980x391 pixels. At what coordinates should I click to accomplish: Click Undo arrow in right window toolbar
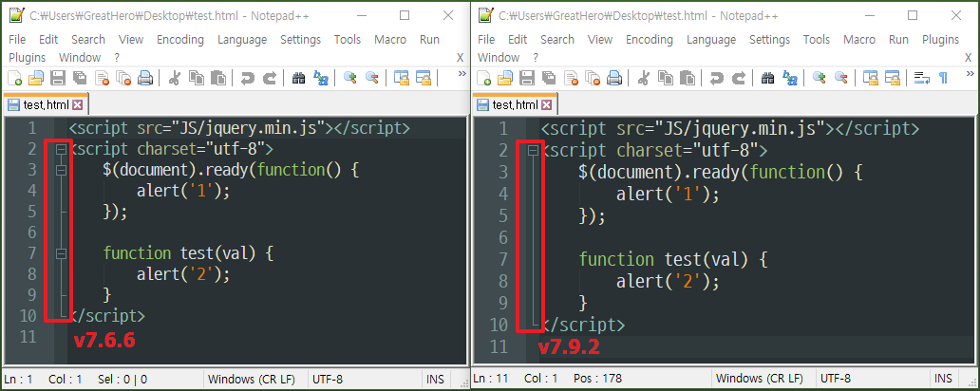(717, 78)
